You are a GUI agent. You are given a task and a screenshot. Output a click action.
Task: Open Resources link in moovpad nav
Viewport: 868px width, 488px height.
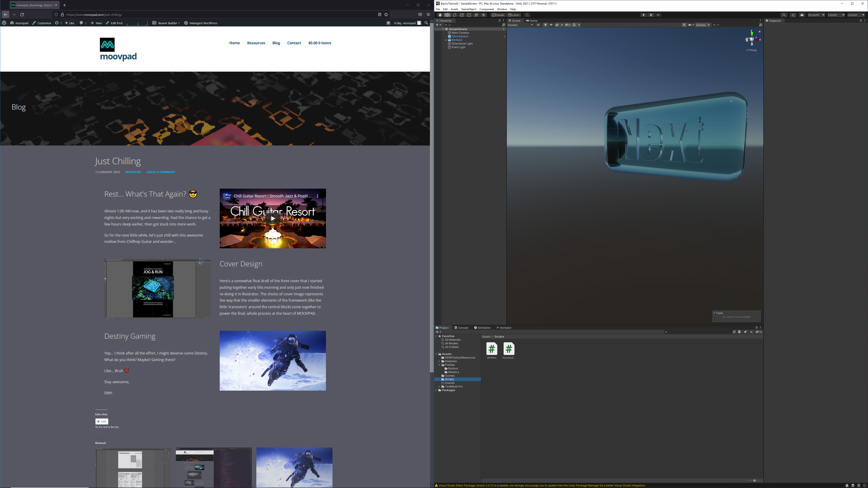click(256, 43)
